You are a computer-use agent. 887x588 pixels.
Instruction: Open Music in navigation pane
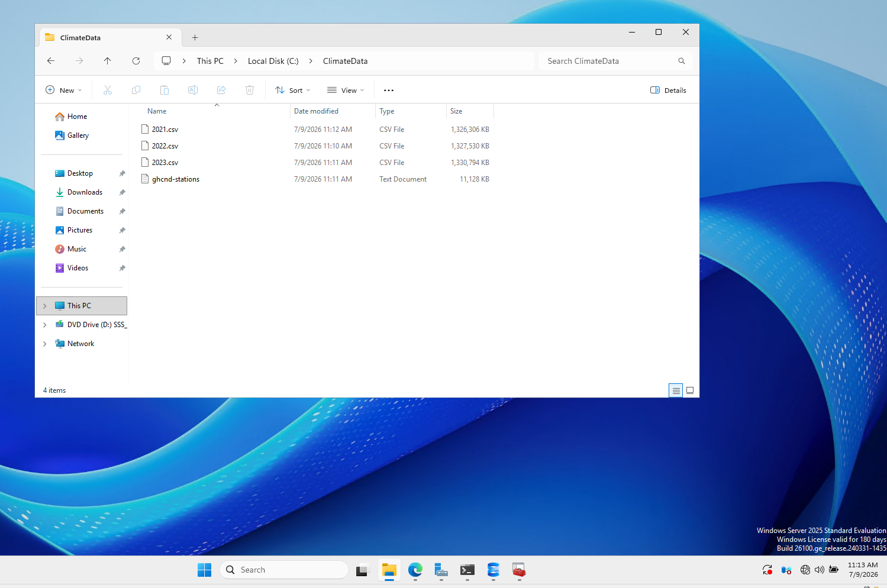tap(76, 249)
